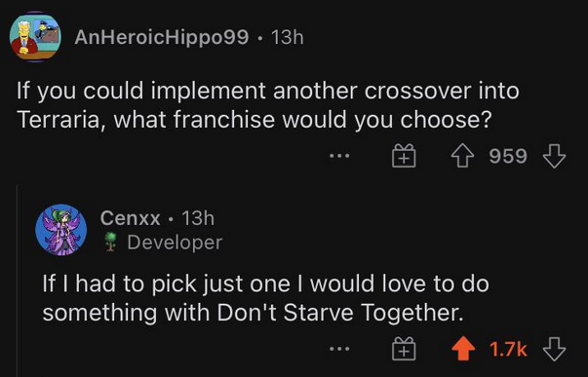This screenshot has width=588, height=377.
Task: Open AnHeroicHippo99's profile avatar
Action: point(35,37)
